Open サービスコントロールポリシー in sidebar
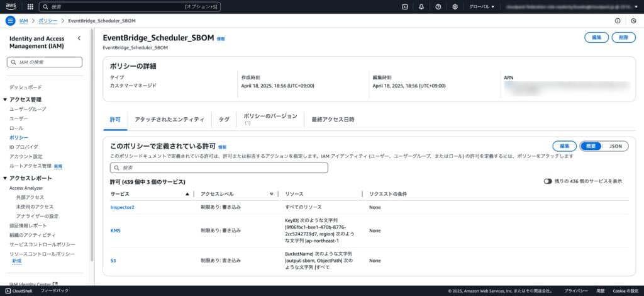 coord(42,244)
